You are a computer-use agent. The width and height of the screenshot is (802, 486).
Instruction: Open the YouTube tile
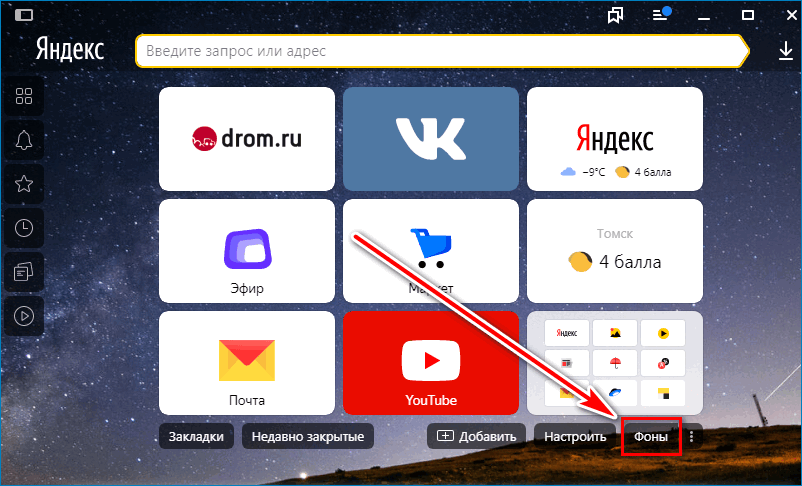pos(431,363)
